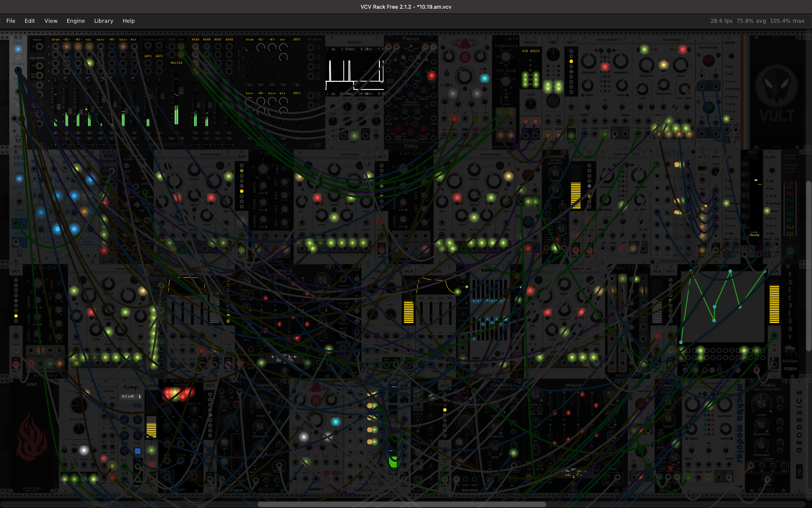812x508 pixels.
Task: Toggle the blue 1/0 button on Comp
Action: click(138, 451)
